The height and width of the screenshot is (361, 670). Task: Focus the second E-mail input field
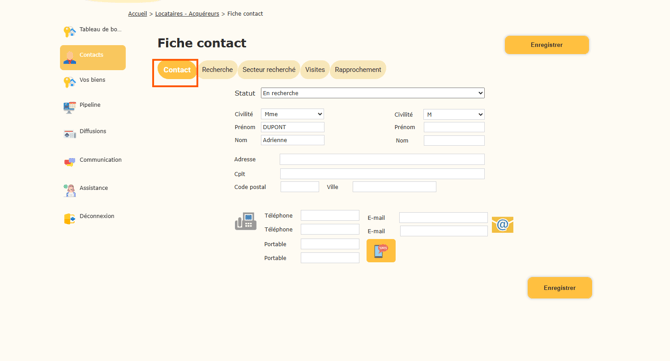[x=444, y=231]
